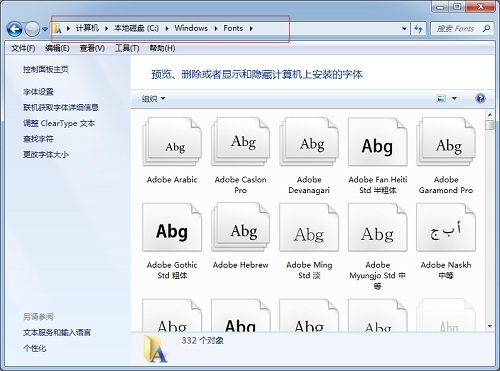Refresh the Fonts folder view
Image resolution: width=500 pixels, height=371 pixels.
click(418, 29)
